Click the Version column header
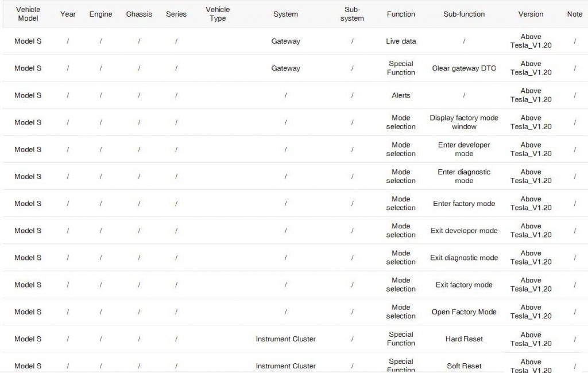Viewport: 588px width, 373px height. tap(531, 14)
